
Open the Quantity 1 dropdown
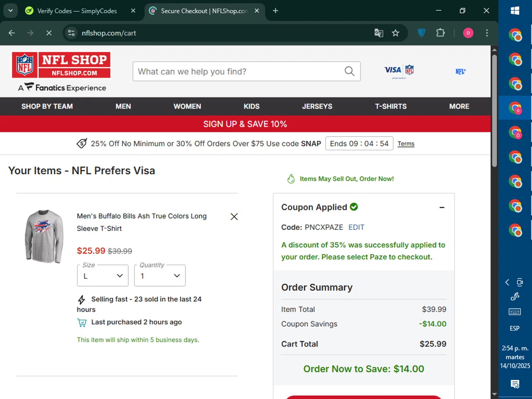tap(160, 276)
